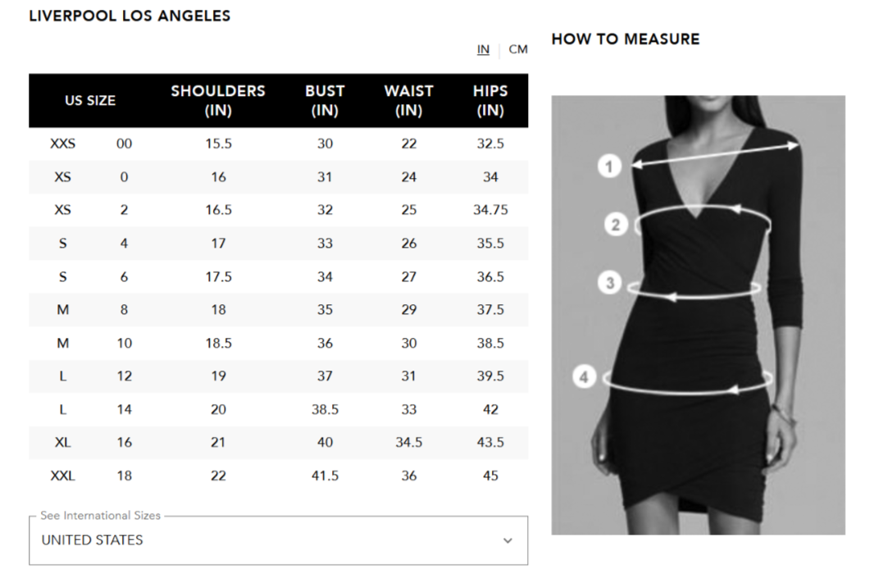Screen dimensions: 874x588
Task: Click the BUST (IN) column header
Action: coord(325,101)
